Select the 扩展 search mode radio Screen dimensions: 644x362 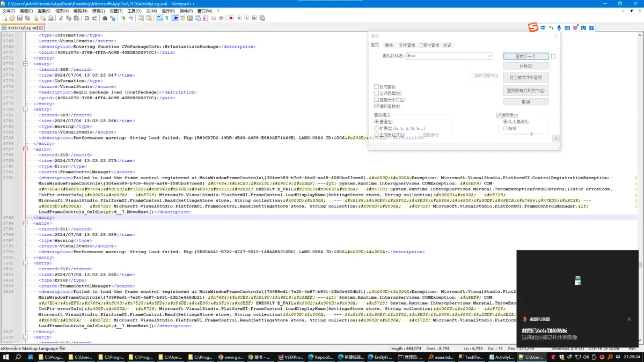(x=376, y=128)
